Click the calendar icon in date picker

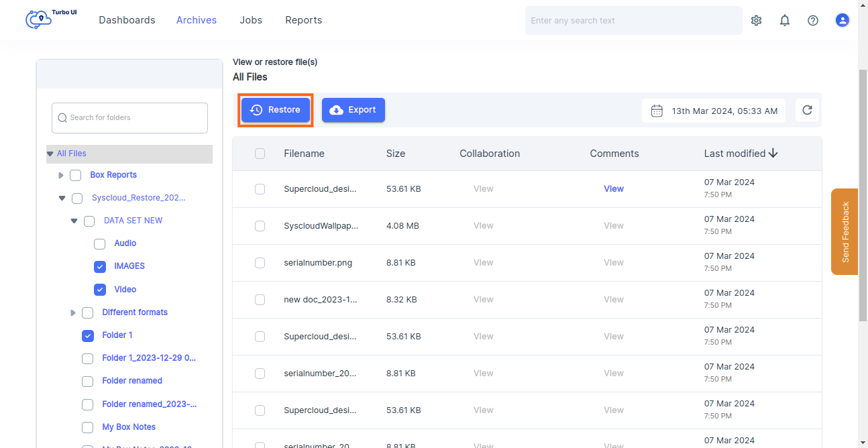[x=657, y=111]
